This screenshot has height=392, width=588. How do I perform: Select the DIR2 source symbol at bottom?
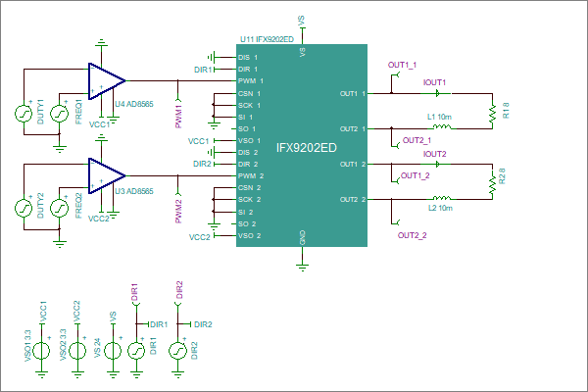(177, 351)
